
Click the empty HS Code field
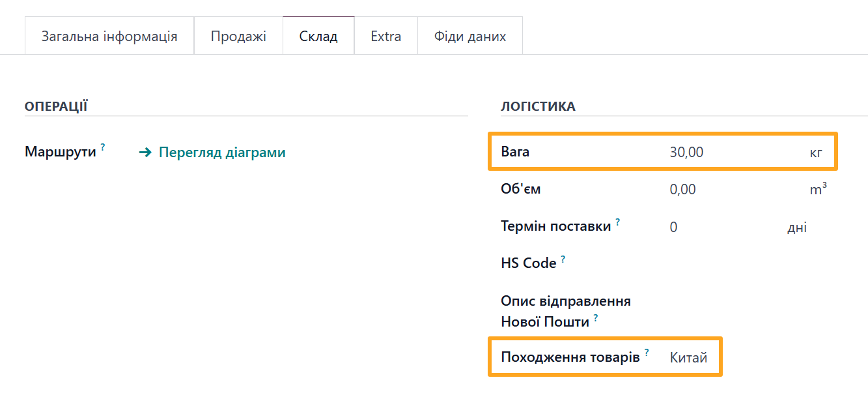749,263
